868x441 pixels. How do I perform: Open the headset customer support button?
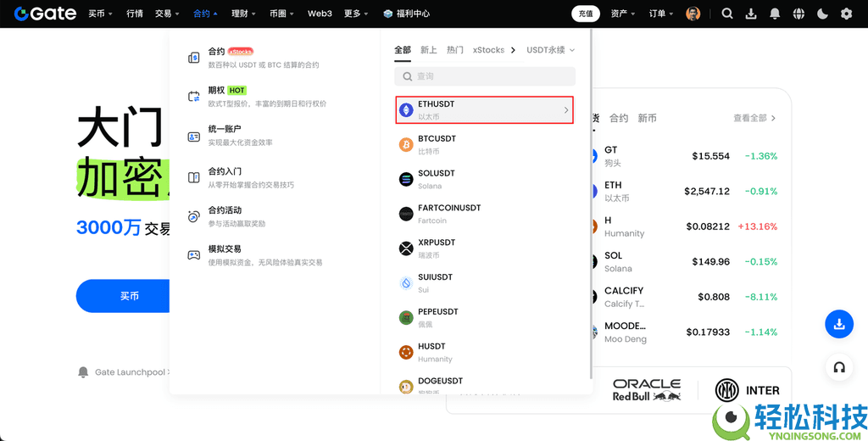point(839,367)
